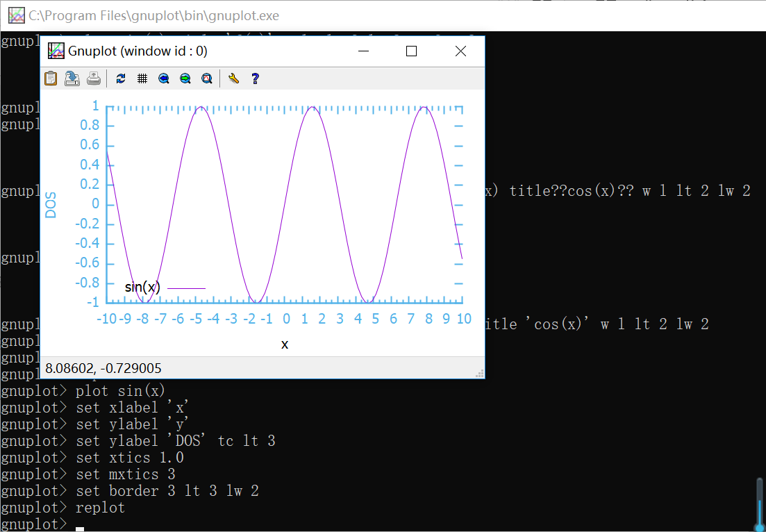
Task: Click the console line "set ylabel 'y'"
Action: point(133,424)
